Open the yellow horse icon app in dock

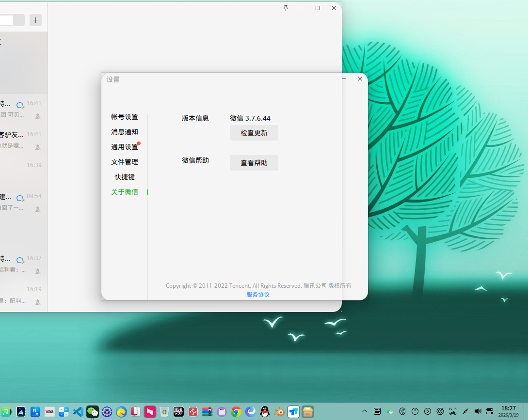click(x=121, y=412)
